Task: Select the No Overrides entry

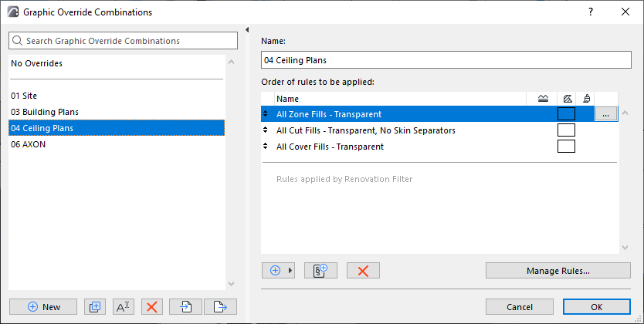Action: (x=37, y=63)
